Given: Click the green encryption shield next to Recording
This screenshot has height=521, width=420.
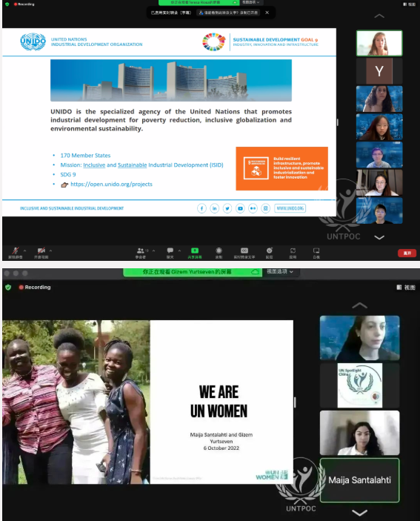Looking at the screenshot, I should (x=8, y=287).
